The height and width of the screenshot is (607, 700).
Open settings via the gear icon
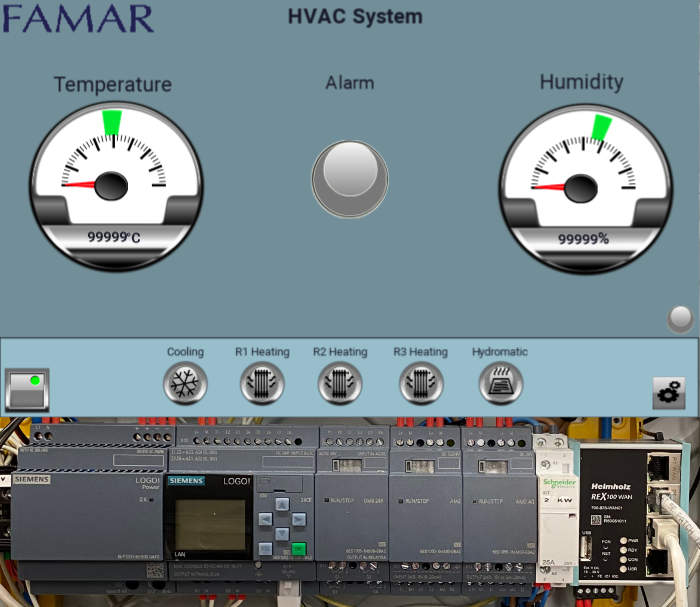click(x=668, y=393)
